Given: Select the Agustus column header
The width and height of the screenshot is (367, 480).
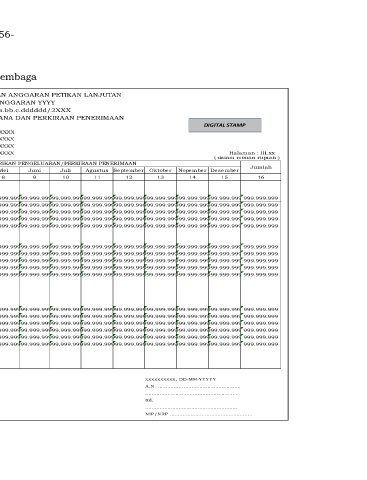Looking at the screenshot, I should 97,170.
